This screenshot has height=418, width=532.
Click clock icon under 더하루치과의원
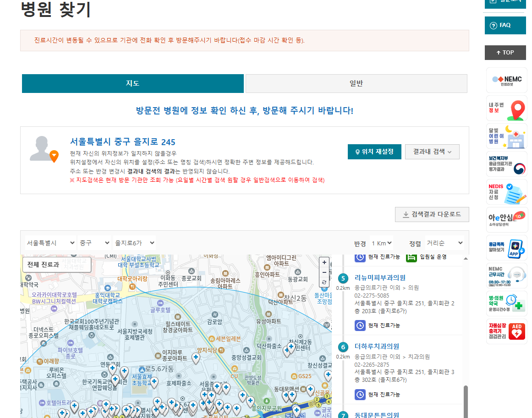click(360, 395)
